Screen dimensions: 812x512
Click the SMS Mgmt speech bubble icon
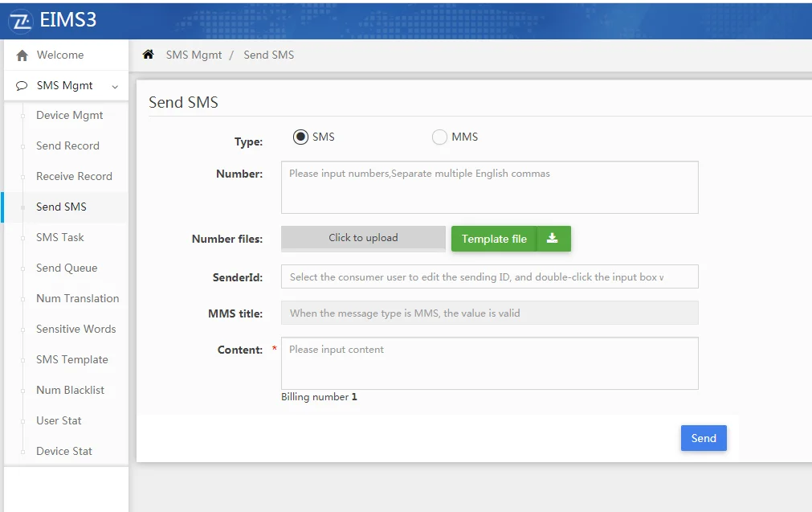(x=22, y=86)
